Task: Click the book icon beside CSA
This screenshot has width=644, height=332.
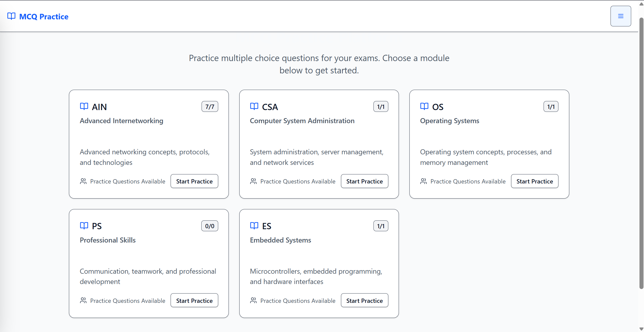Action: click(254, 106)
